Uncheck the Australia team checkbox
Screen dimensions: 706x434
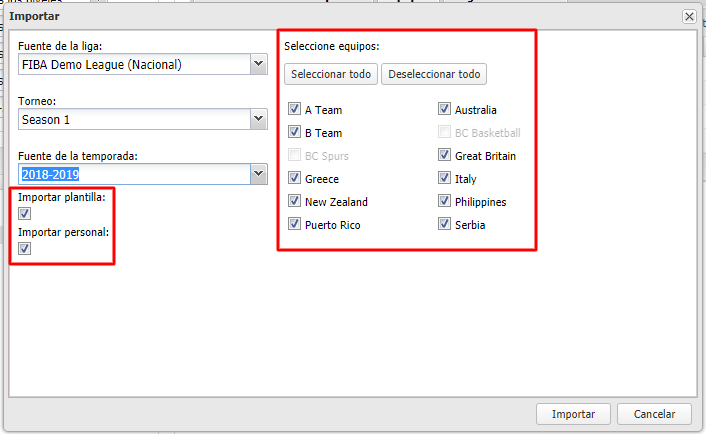click(x=445, y=110)
